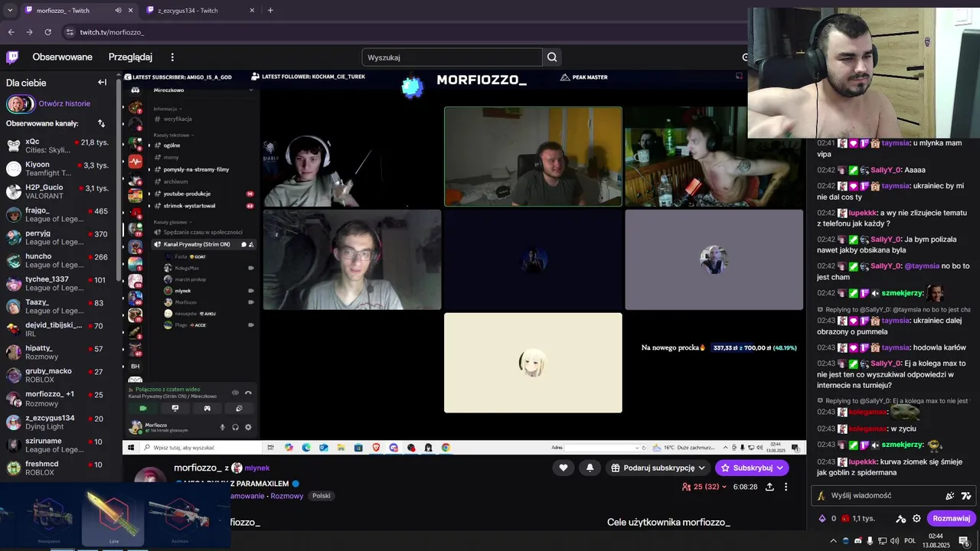Open a new browser tab
The height and width of the screenshot is (551, 980).
(270, 10)
